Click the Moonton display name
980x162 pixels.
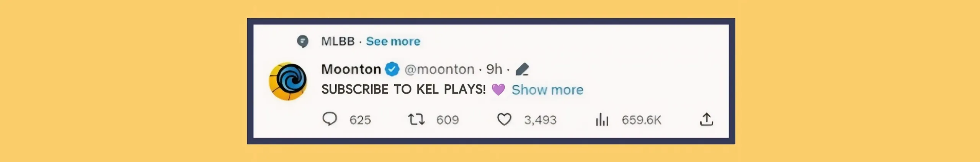pos(351,69)
